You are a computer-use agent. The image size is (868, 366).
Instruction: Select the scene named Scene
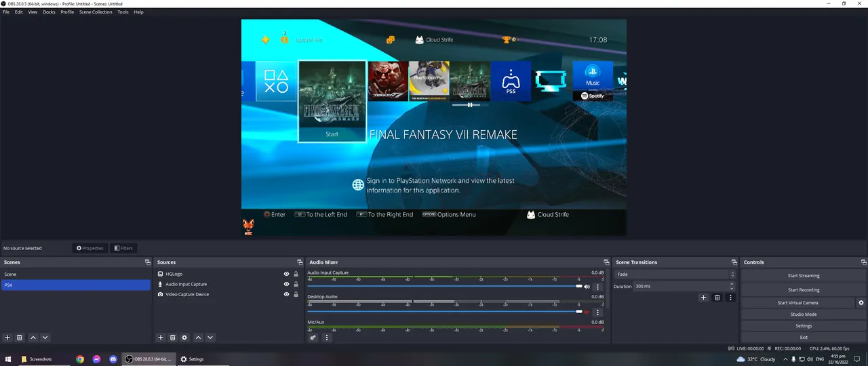pos(75,274)
